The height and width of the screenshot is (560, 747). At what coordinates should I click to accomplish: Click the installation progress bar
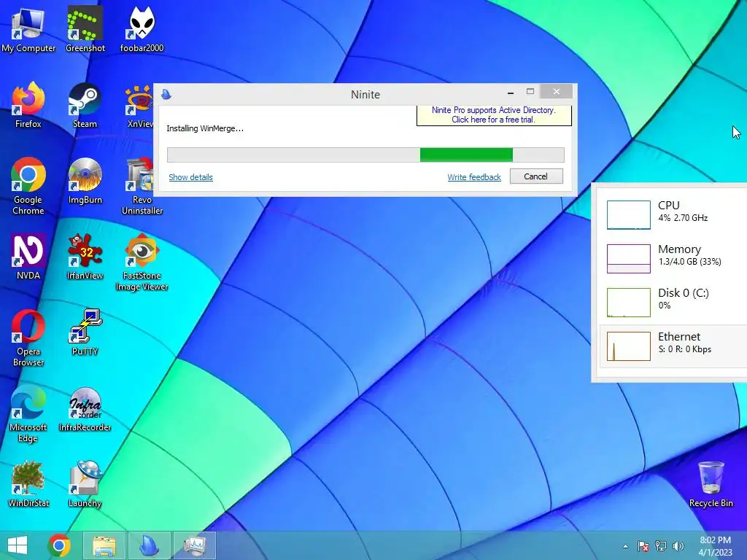click(x=365, y=155)
